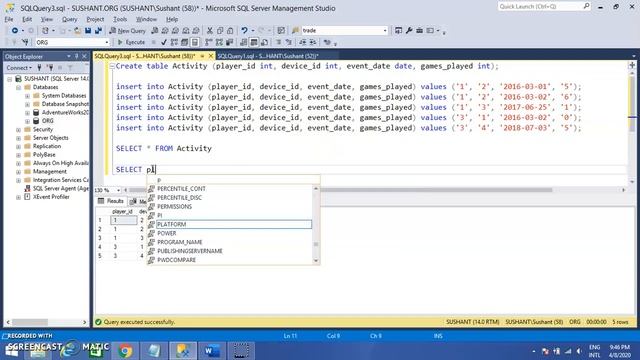Click the Save file icon

[x=88, y=31]
